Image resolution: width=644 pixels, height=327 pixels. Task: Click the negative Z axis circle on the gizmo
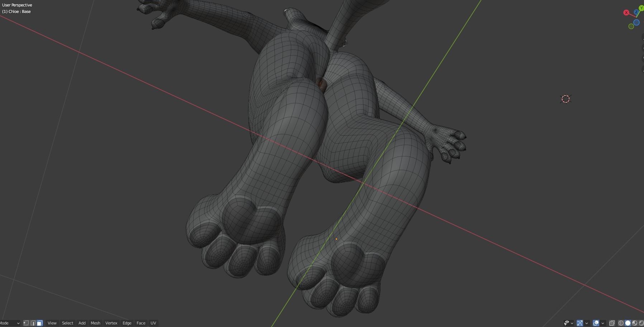636,22
